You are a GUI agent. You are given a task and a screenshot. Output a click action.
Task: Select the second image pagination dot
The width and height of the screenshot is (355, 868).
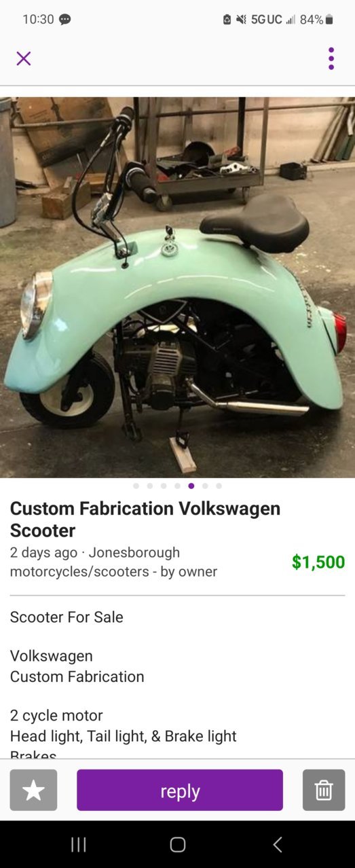pos(149,486)
